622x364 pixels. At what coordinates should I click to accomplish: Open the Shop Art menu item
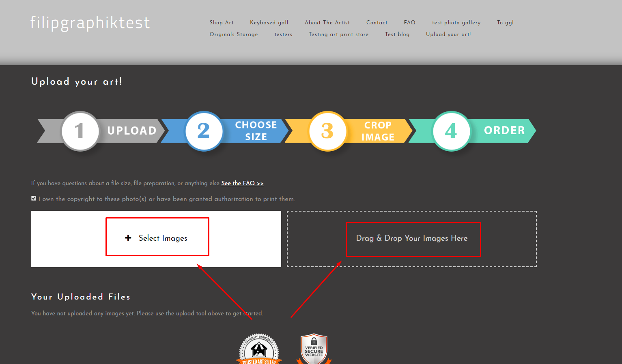pos(222,23)
